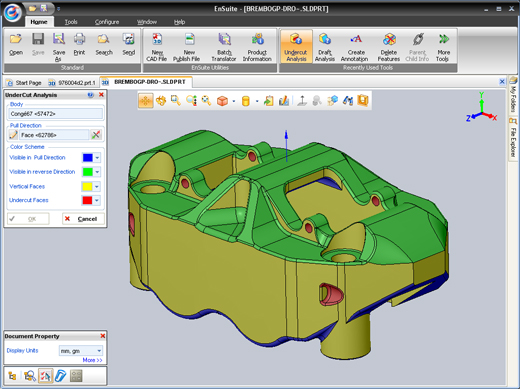Image resolution: width=520 pixels, height=389 pixels.
Task: Close the Document Property panel
Action: [103, 336]
